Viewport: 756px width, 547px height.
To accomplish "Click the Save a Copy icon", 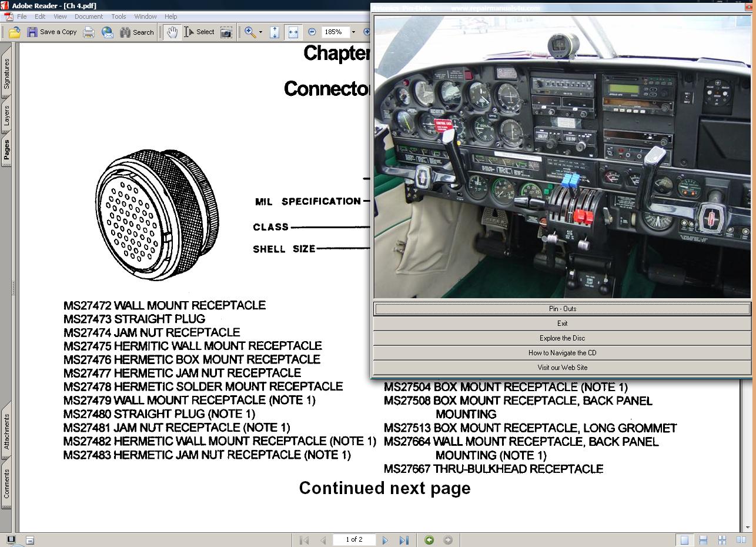I will (32, 32).
